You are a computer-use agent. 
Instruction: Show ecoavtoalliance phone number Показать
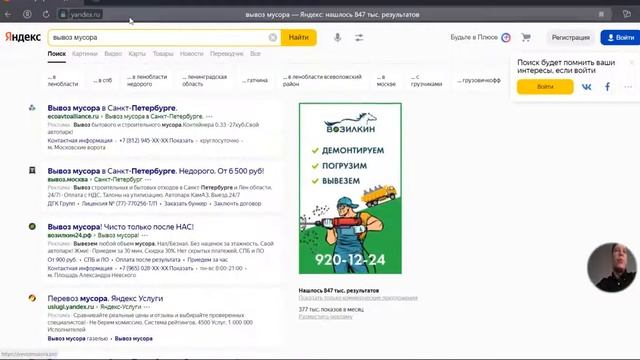coord(181,140)
